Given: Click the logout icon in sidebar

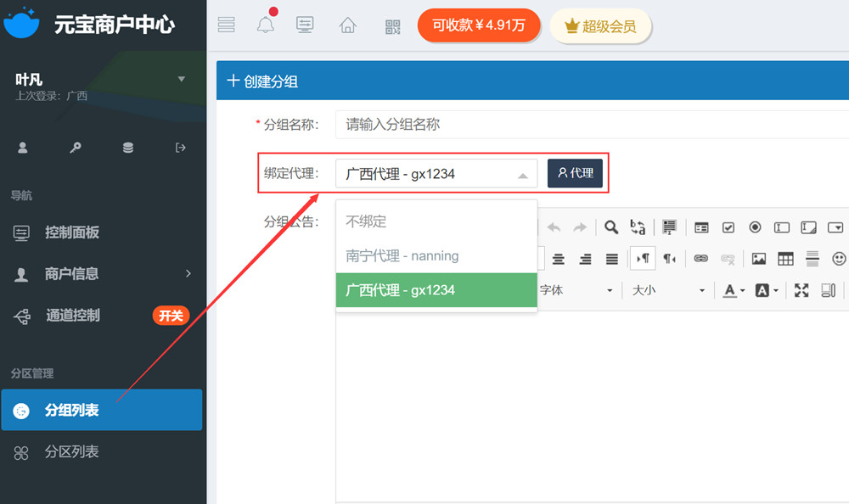Looking at the screenshot, I should (x=180, y=148).
